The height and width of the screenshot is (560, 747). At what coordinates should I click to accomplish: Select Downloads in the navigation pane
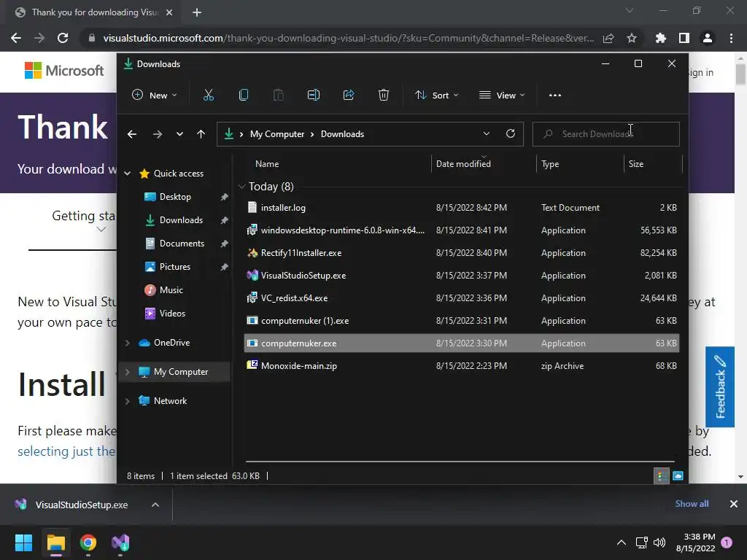click(x=181, y=220)
